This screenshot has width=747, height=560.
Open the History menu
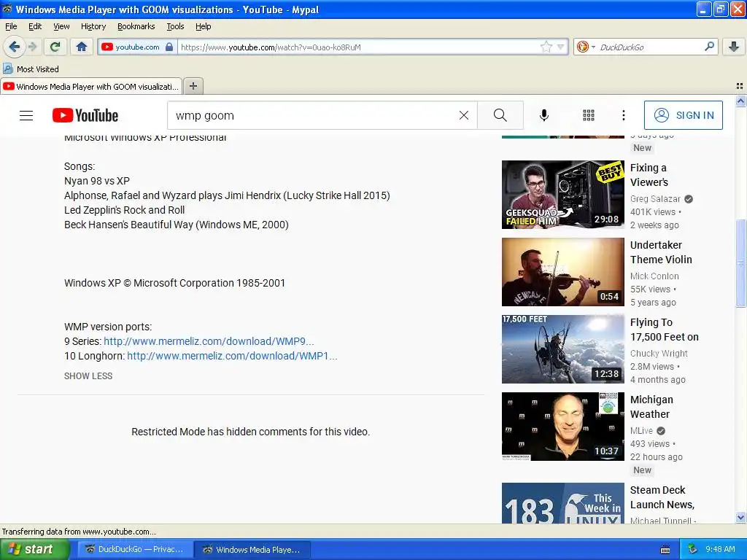tap(93, 26)
